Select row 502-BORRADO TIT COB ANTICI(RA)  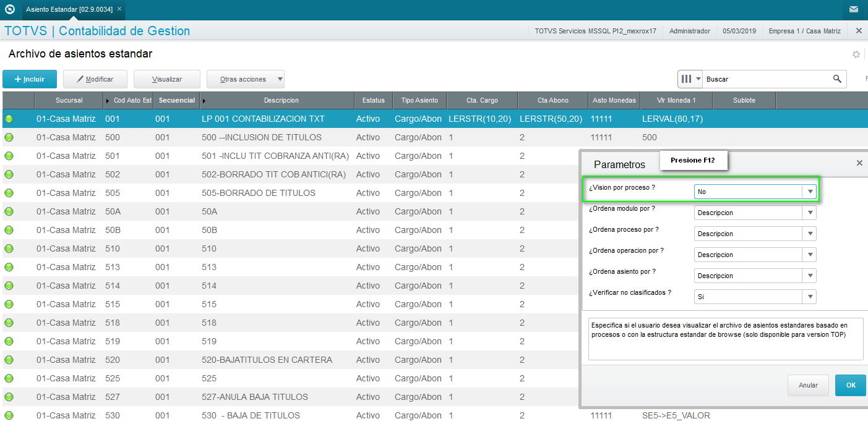(x=290, y=174)
